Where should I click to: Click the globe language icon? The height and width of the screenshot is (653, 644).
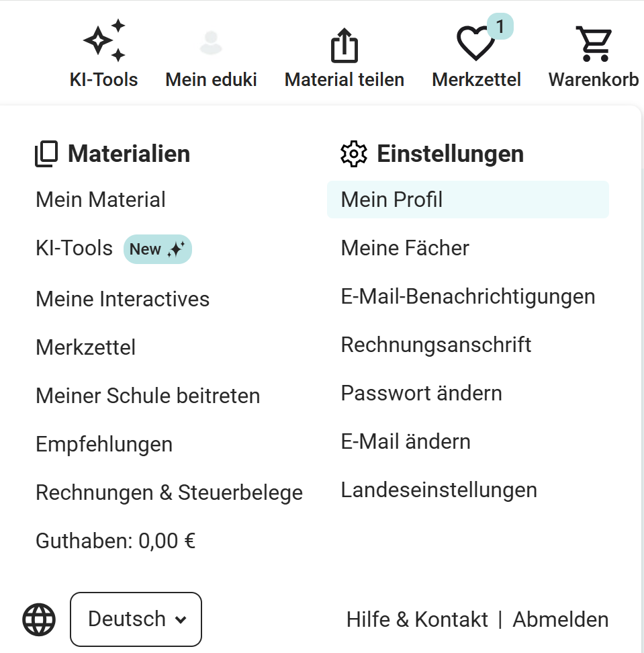(39, 619)
